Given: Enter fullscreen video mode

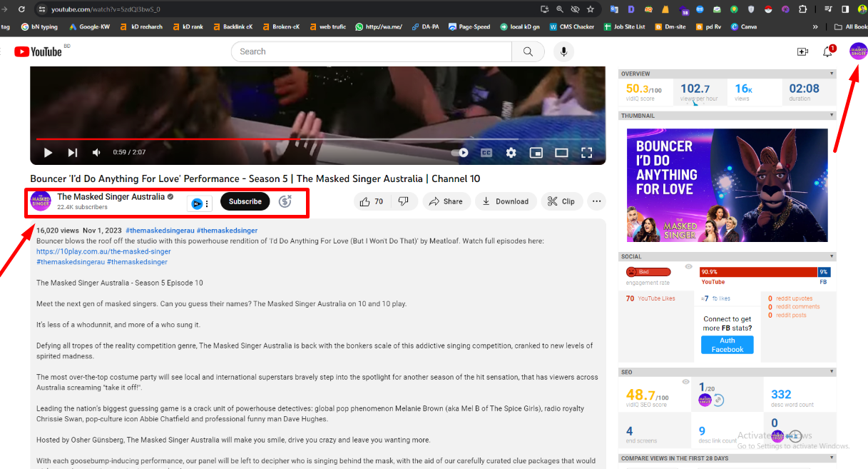Looking at the screenshot, I should click(586, 153).
